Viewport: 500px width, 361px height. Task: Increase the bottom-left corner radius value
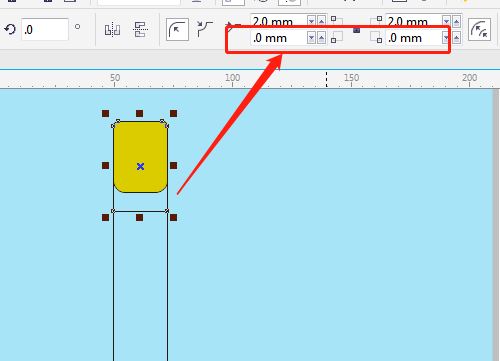tap(321, 38)
